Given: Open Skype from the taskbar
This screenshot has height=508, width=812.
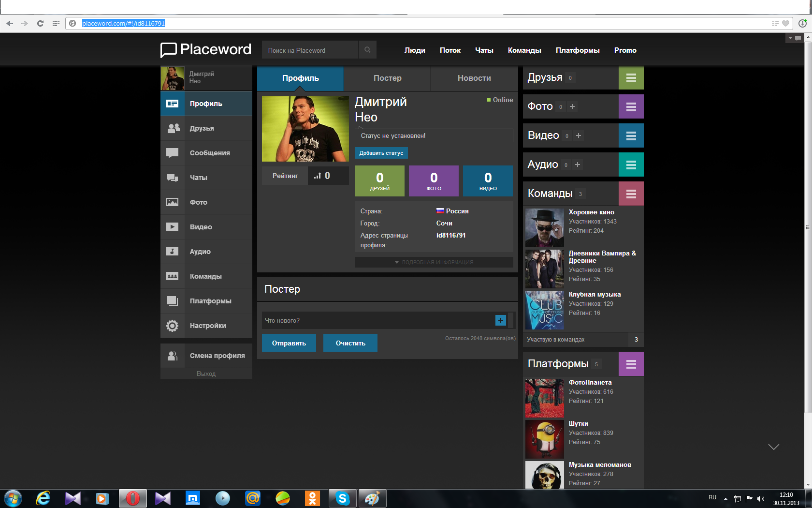Looking at the screenshot, I should point(343,498).
